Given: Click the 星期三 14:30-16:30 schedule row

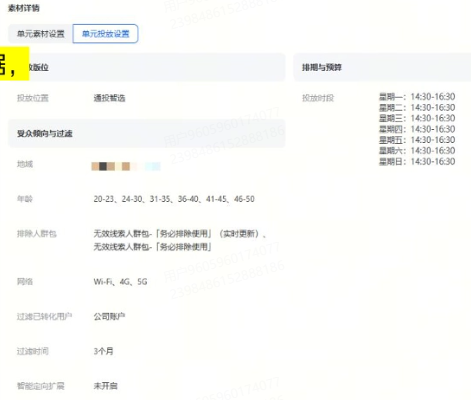Looking at the screenshot, I should [x=417, y=118].
